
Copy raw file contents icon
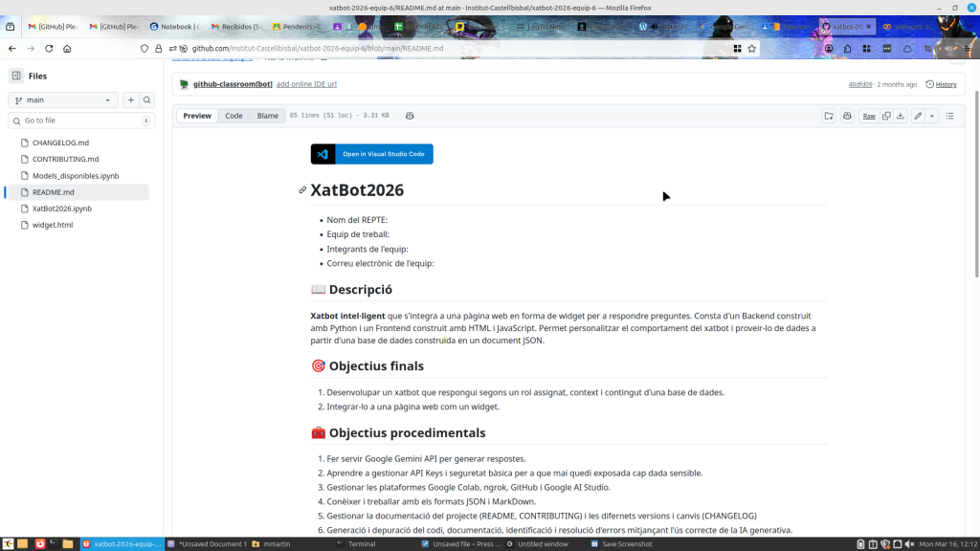886,116
